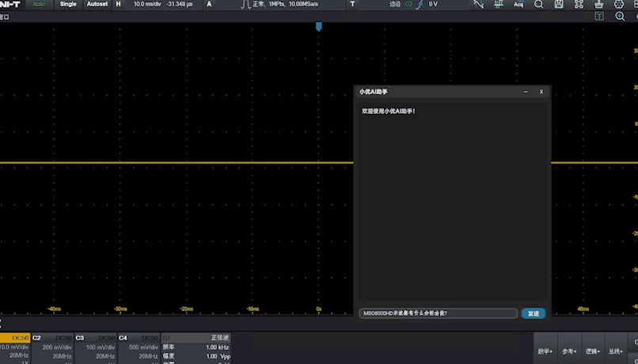
Task: Click the save floppy disk icon
Action: 559,4
